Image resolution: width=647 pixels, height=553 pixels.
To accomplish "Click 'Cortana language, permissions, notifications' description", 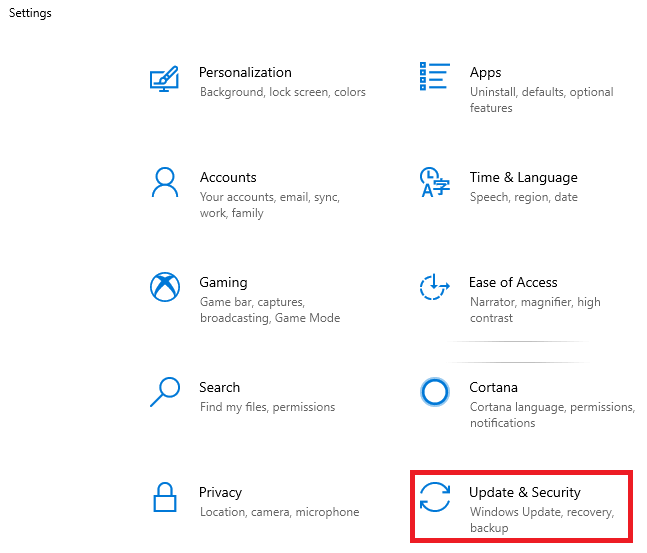I will pos(552,415).
